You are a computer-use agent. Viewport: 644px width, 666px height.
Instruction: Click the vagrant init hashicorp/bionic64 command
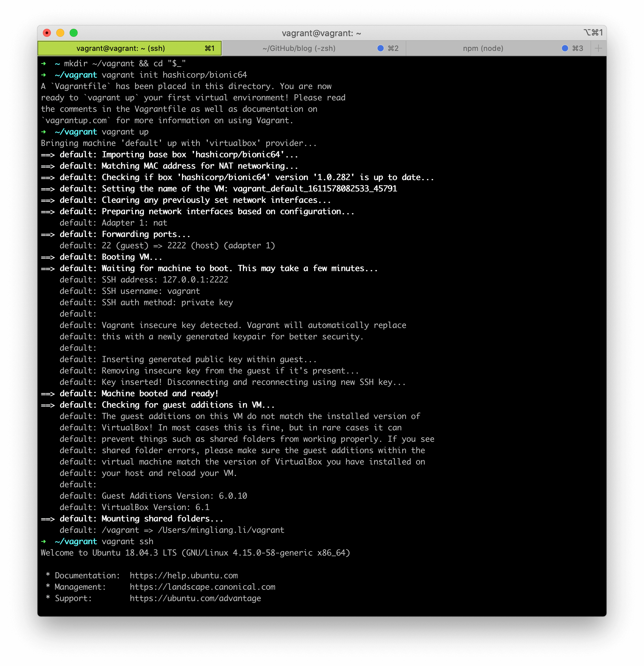174,75
